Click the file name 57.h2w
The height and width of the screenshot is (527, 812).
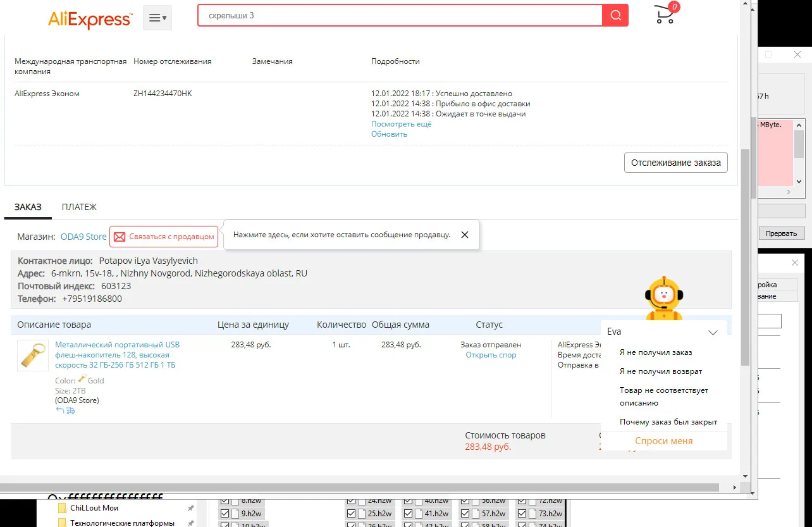493,514
